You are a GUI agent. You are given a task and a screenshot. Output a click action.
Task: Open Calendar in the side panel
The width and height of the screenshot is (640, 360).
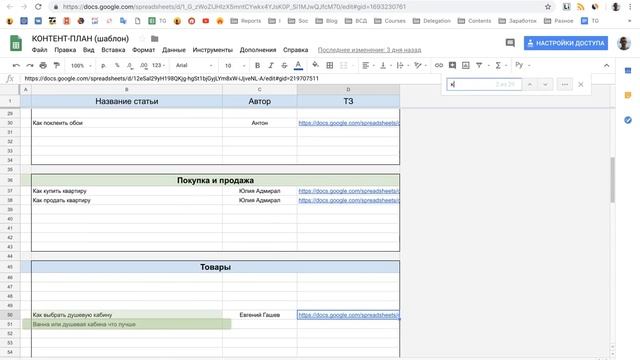pyautogui.click(x=628, y=71)
